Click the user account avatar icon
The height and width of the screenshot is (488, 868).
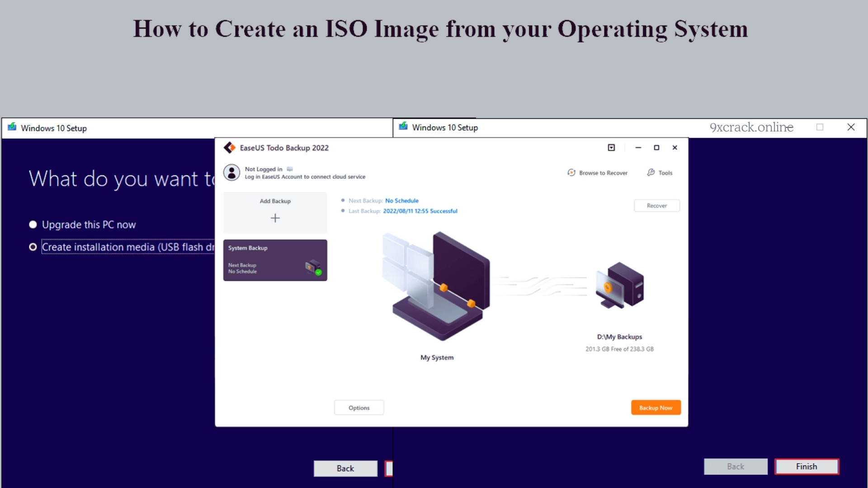pos(232,173)
